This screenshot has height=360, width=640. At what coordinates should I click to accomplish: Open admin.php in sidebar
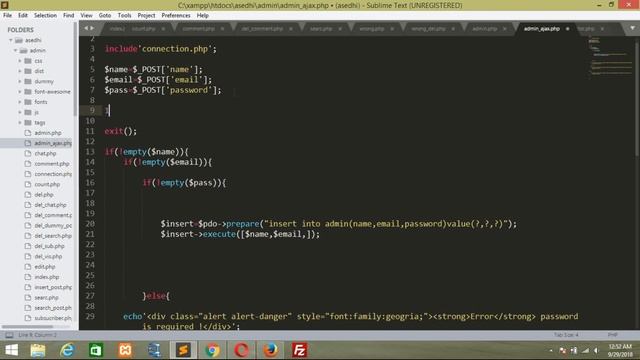(x=48, y=133)
